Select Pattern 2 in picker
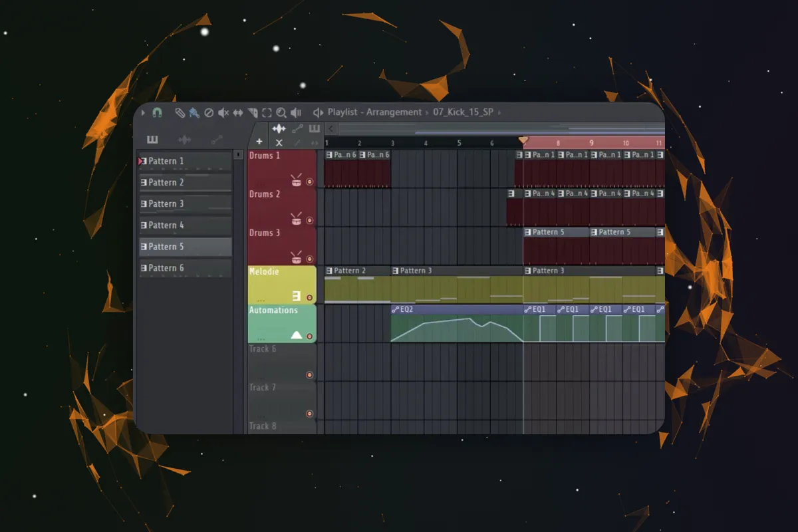Viewport: 798px width, 532px height. click(x=185, y=182)
